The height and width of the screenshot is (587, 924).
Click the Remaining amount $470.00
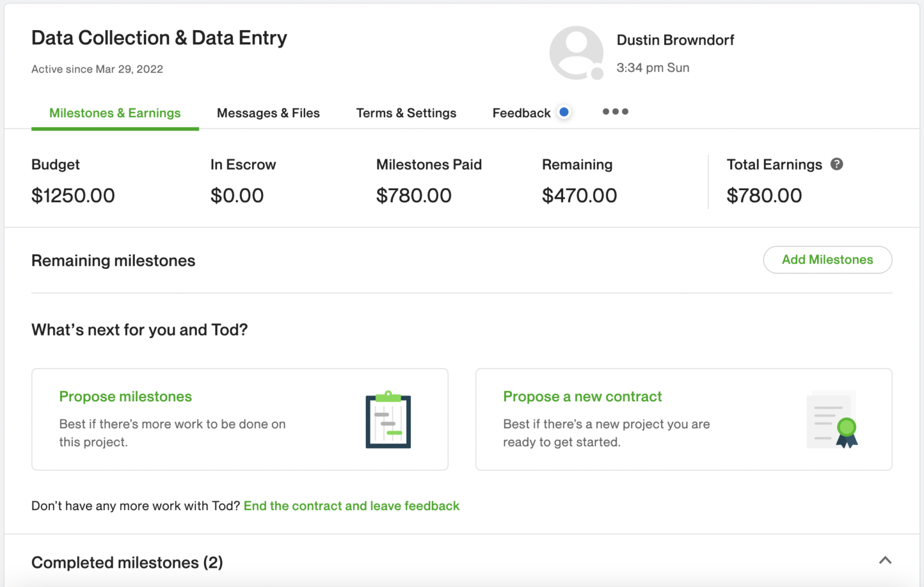(579, 195)
